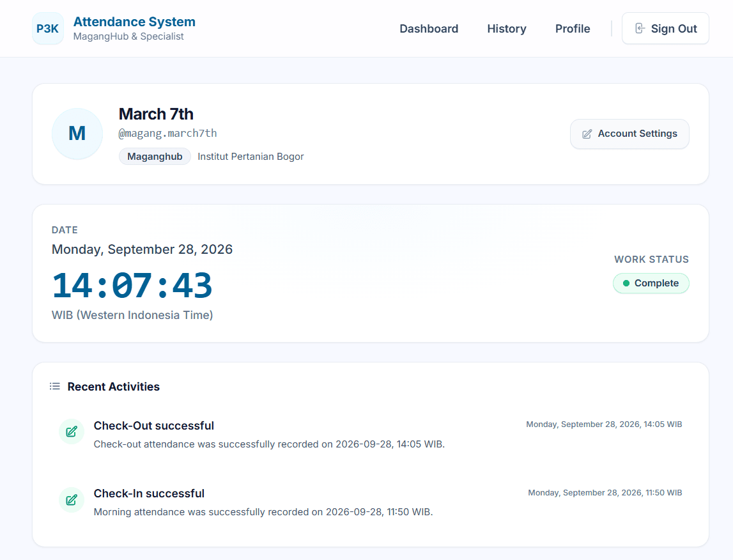
Task: Go to the History page
Action: tap(507, 29)
